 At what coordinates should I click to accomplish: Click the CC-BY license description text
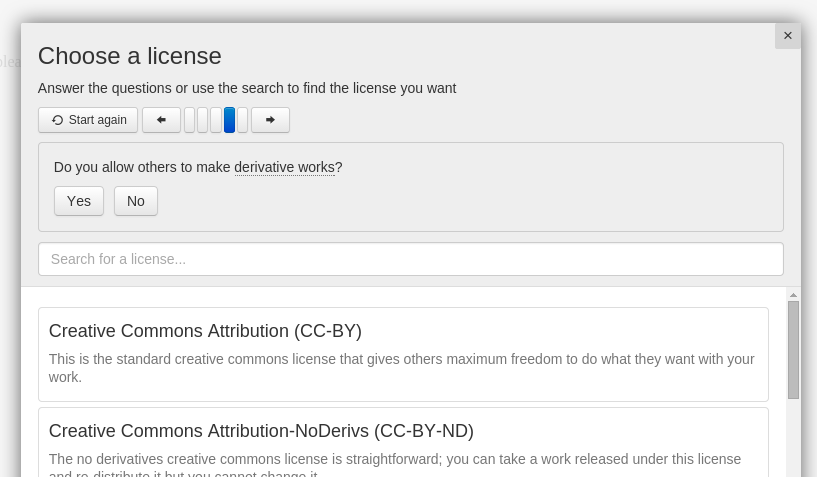point(401,368)
